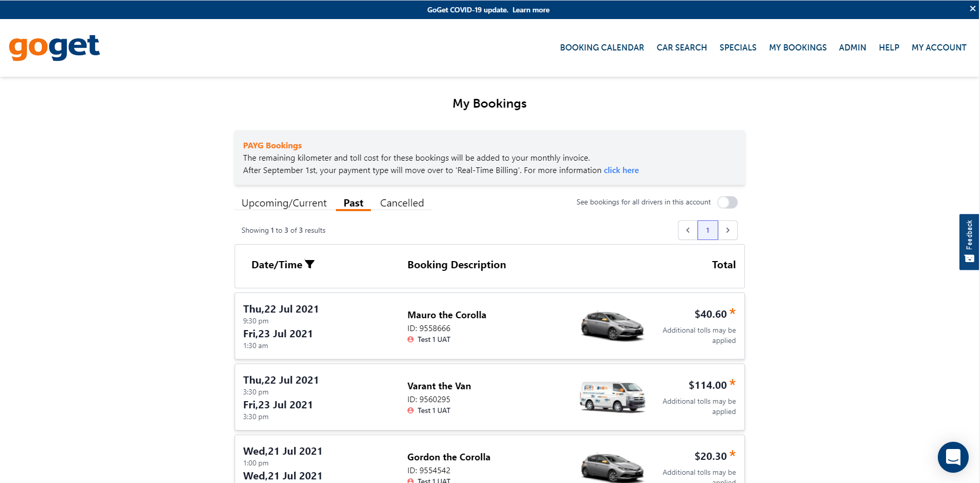Image resolution: width=980 pixels, height=483 pixels.
Task: Switch to the Cancelled tab
Action: (402, 203)
